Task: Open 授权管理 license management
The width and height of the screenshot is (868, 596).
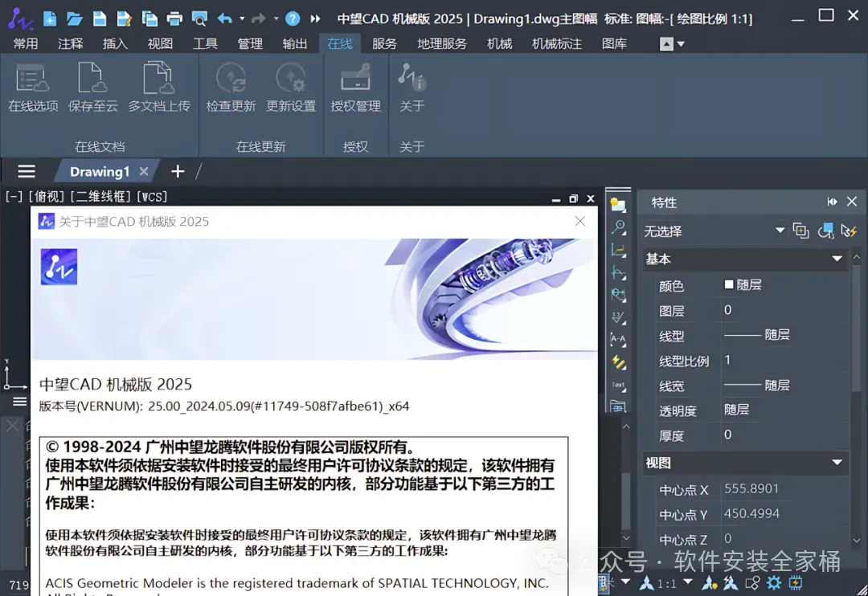Action: (355, 87)
